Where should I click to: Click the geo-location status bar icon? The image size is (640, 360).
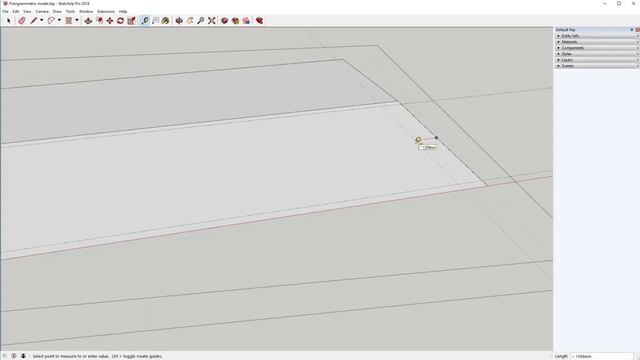pyautogui.click(x=5, y=356)
